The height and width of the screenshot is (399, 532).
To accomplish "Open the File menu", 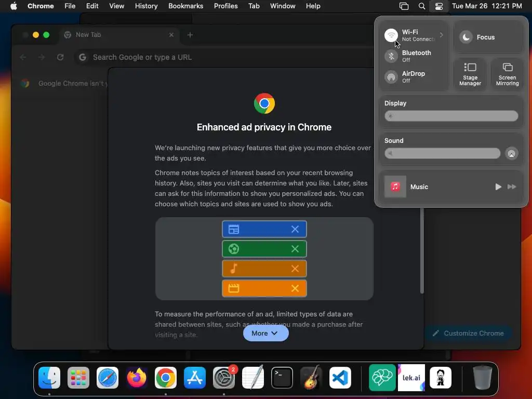I will click(x=70, y=6).
